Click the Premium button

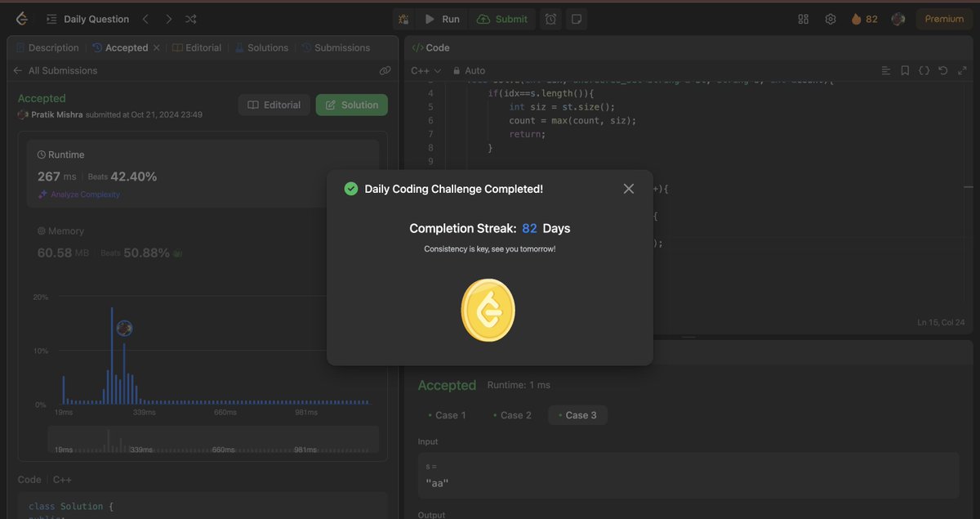(x=944, y=19)
